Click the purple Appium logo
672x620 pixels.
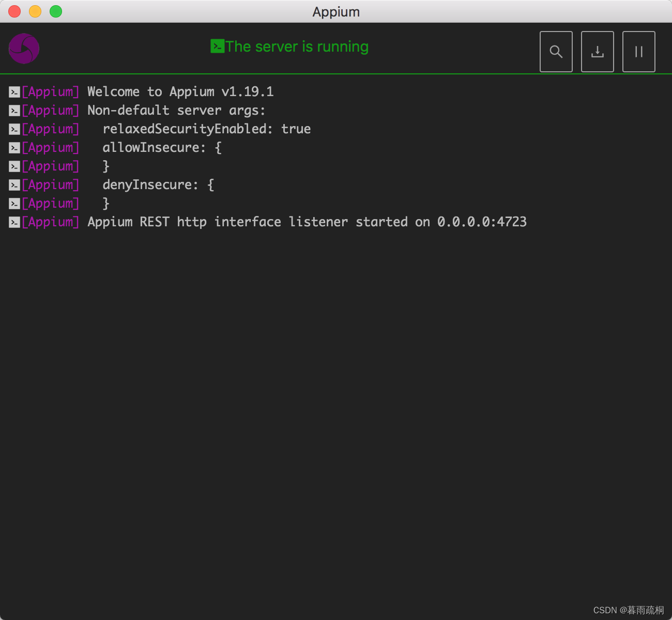[24, 49]
